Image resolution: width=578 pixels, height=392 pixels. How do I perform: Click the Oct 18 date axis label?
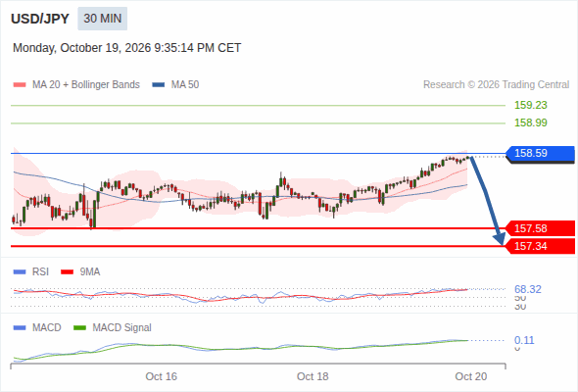click(x=313, y=376)
